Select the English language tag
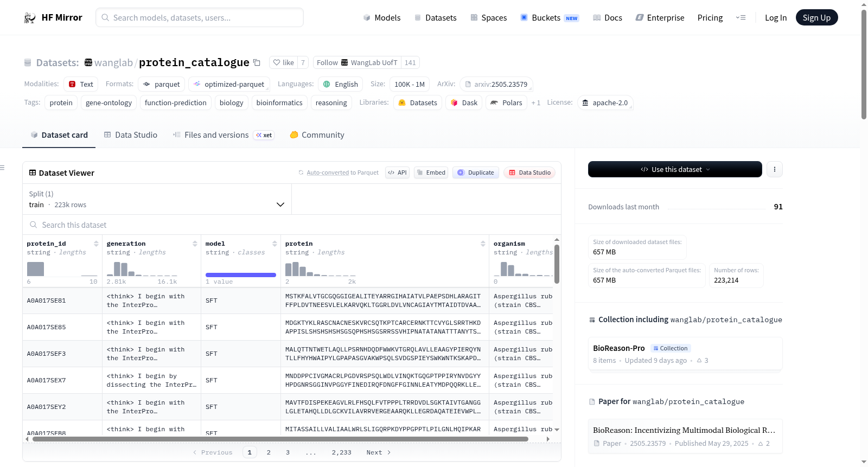This screenshot has height=467, width=868. point(340,84)
